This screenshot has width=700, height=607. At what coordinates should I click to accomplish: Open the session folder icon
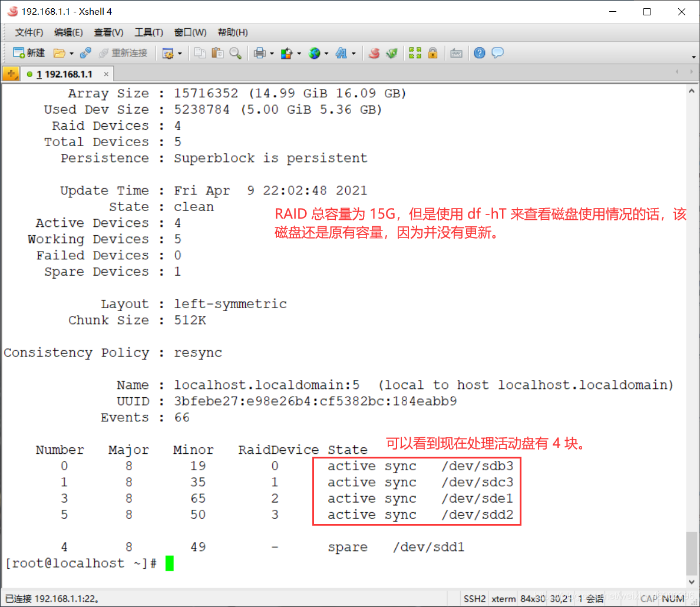pos(60,53)
